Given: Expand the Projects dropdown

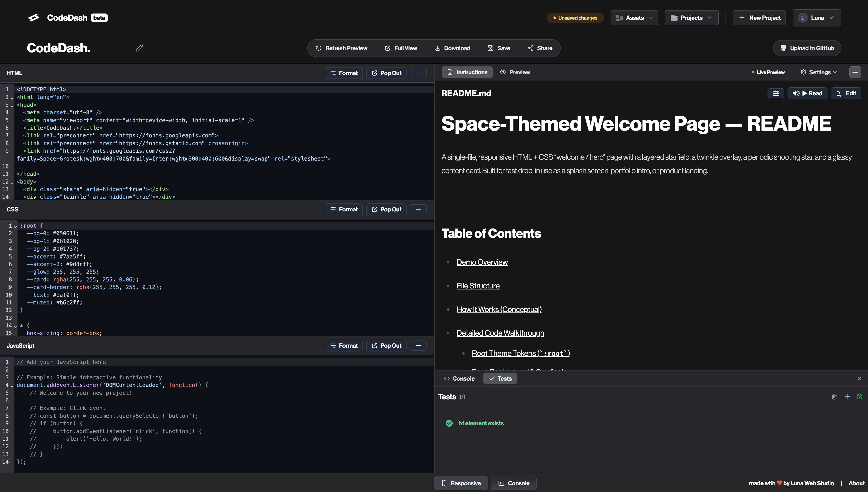Looking at the screenshot, I should click(x=691, y=18).
